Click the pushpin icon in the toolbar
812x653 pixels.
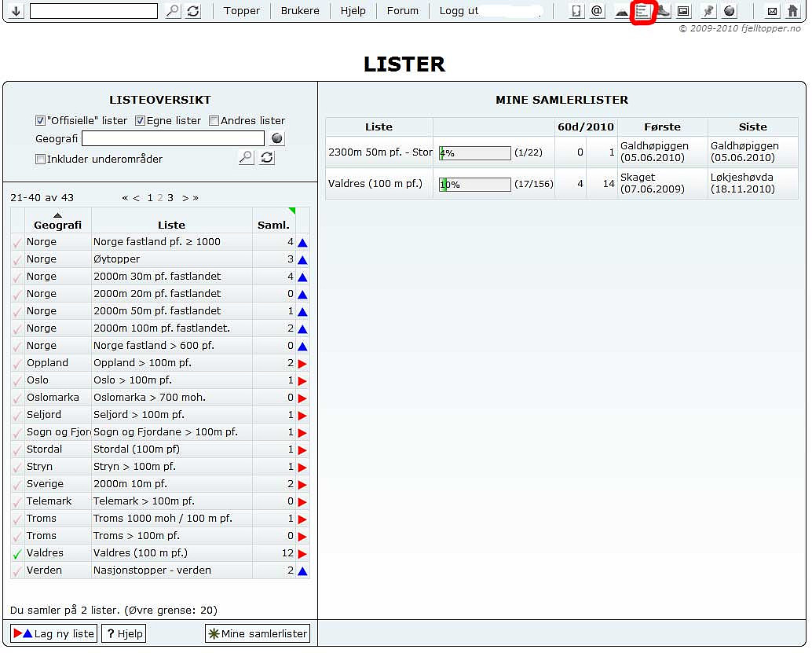pyautogui.click(x=708, y=11)
